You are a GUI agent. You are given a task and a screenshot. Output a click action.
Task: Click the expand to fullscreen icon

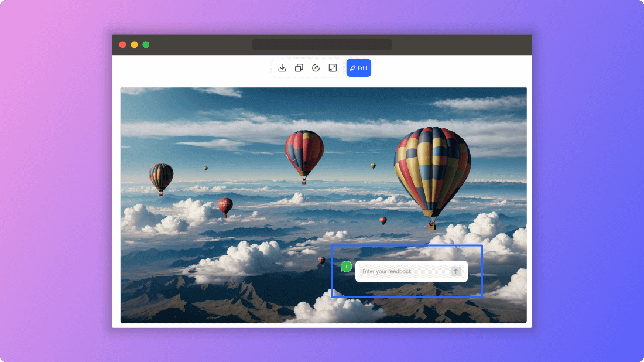[x=333, y=68]
